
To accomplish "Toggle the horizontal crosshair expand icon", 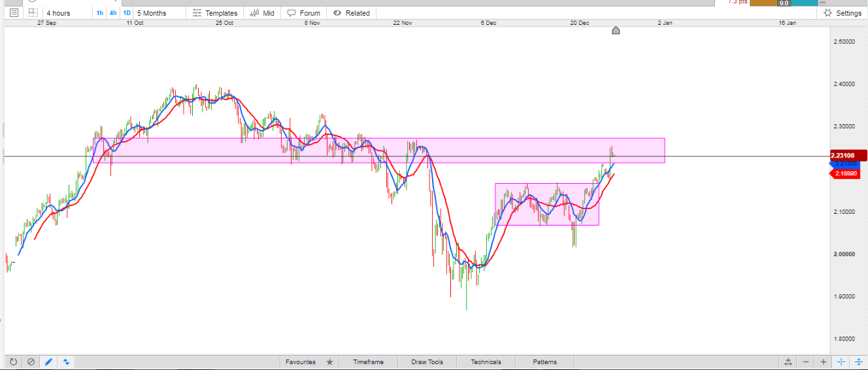I will tap(841, 362).
